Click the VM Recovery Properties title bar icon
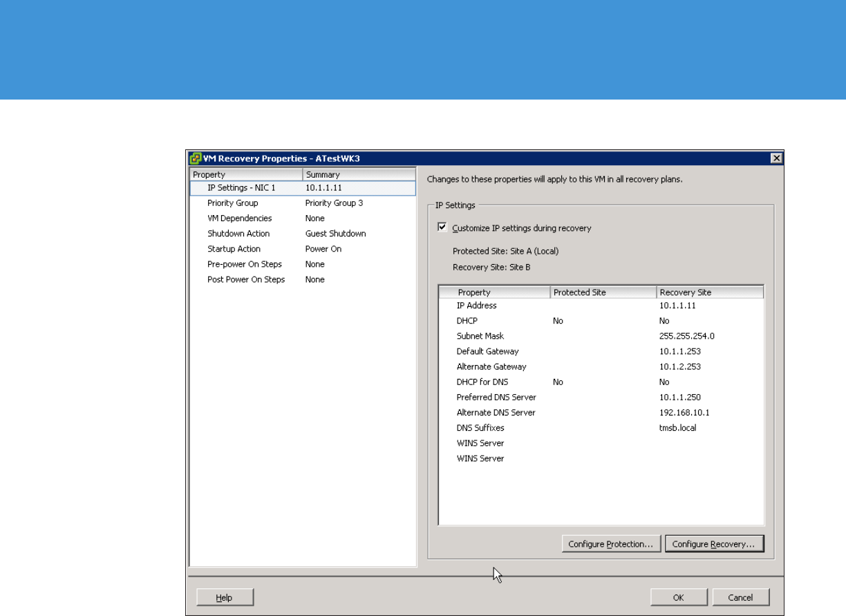The height and width of the screenshot is (616, 846). click(x=195, y=158)
